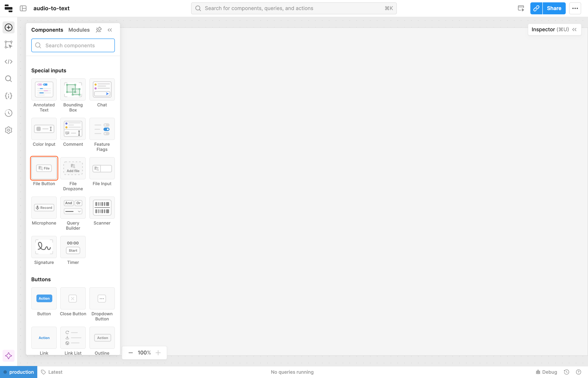Click the AI sparkle icon at bottom left

(9, 356)
